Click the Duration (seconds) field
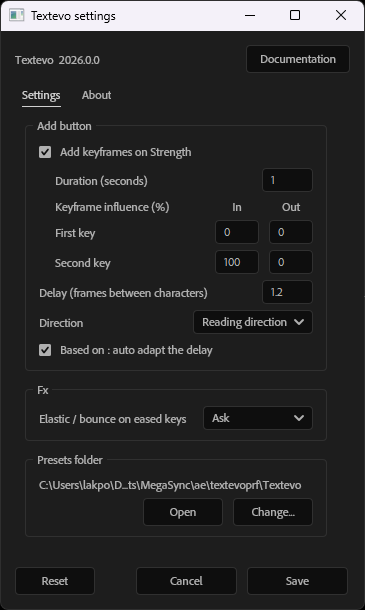 click(287, 180)
